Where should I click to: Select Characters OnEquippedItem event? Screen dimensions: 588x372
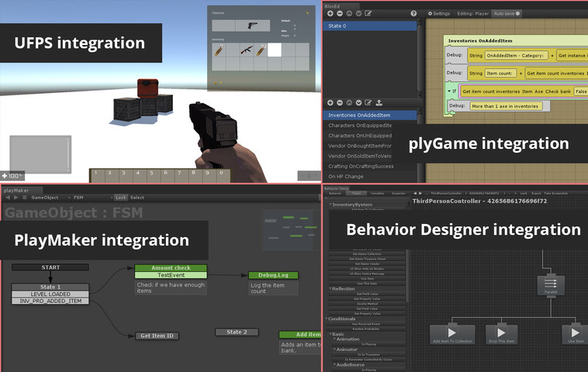click(360, 125)
